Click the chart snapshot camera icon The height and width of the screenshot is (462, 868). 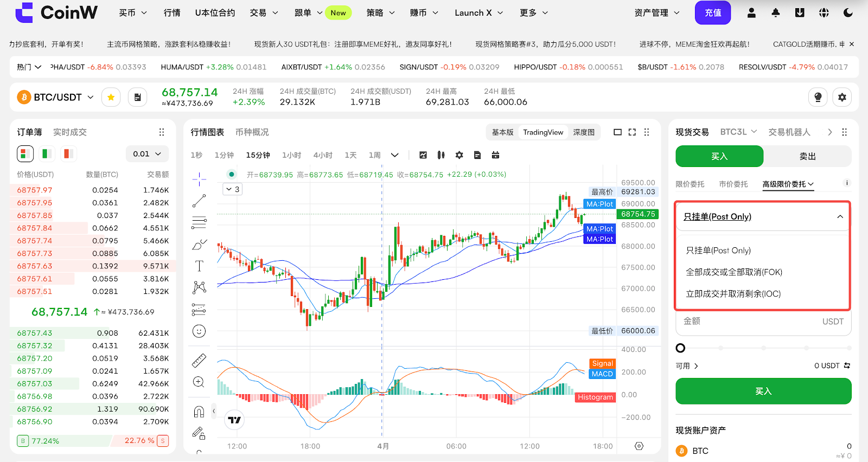point(495,155)
